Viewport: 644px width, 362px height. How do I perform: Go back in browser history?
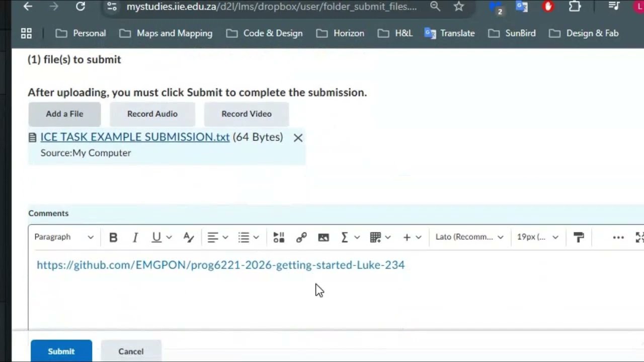(x=28, y=7)
